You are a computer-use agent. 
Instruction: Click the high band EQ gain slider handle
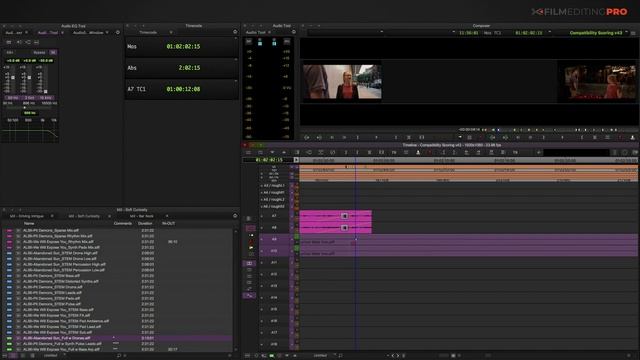[x=45, y=91]
